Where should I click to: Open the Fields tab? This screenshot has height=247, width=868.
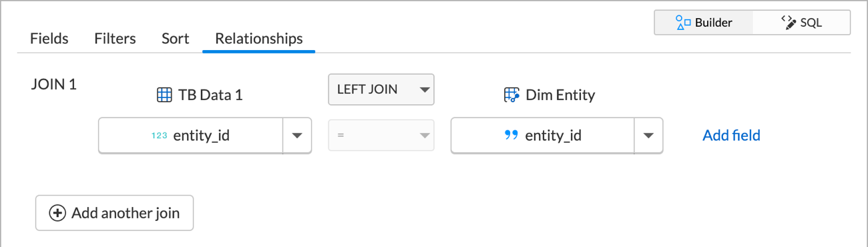pyautogui.click(x=49, y=39)
